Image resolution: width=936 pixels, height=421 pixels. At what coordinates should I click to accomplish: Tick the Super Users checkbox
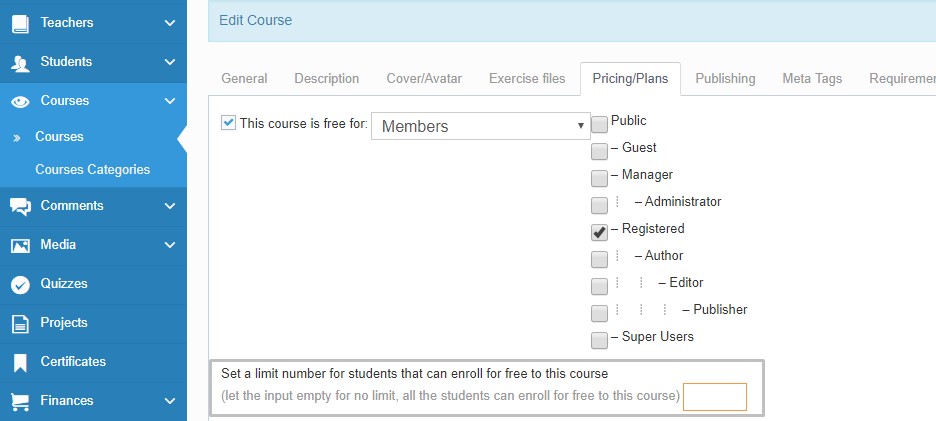(x=600, y=340)
